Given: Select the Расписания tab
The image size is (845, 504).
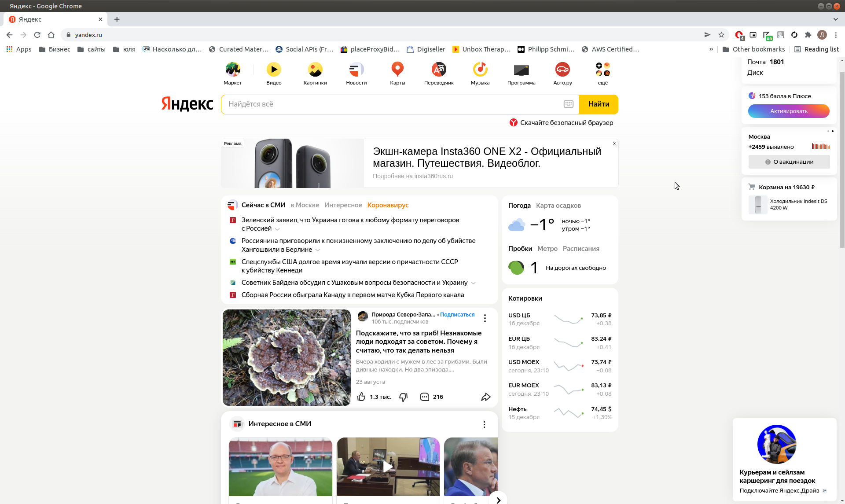Looking at the screenshot, I should tap(581, 249).
